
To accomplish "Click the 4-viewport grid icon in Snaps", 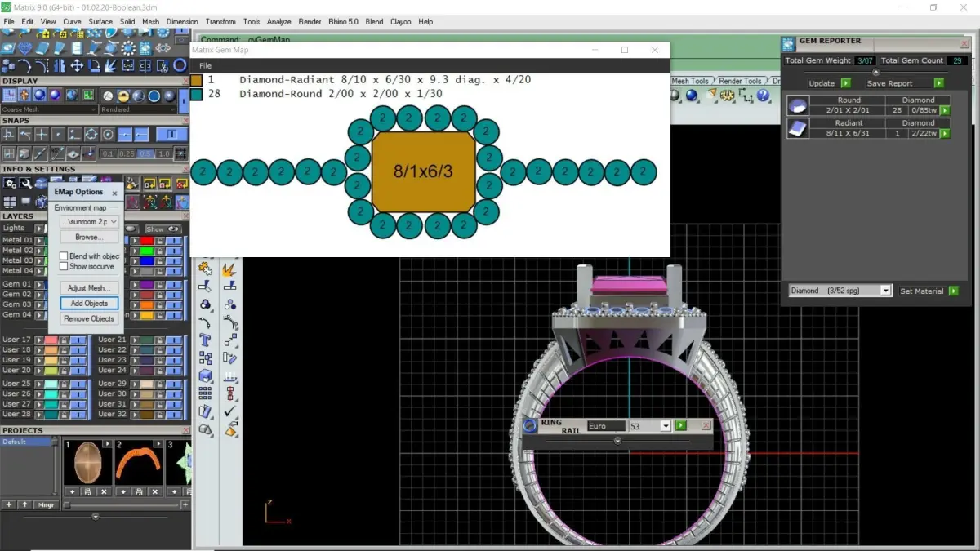I will [10, 154].
